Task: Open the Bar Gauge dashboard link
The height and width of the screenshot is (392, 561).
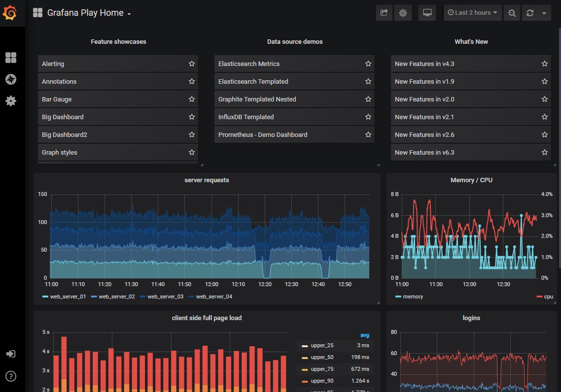Action: 57,99
